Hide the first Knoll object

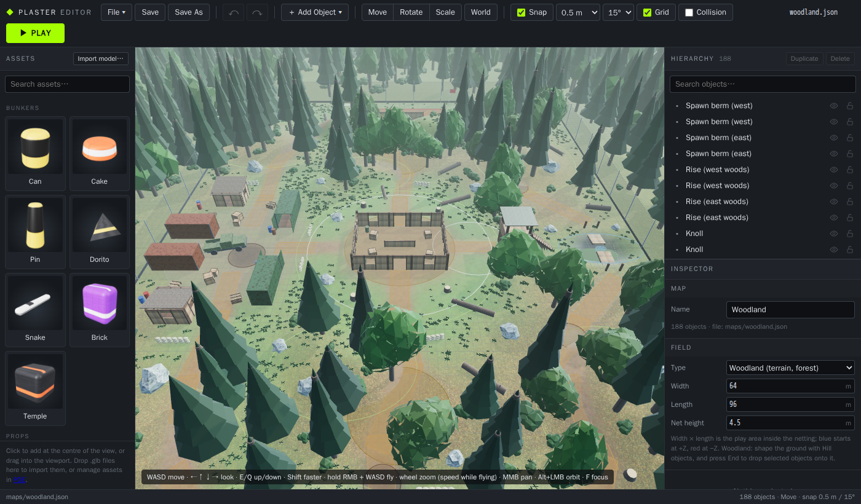click(x=834, y=234)
